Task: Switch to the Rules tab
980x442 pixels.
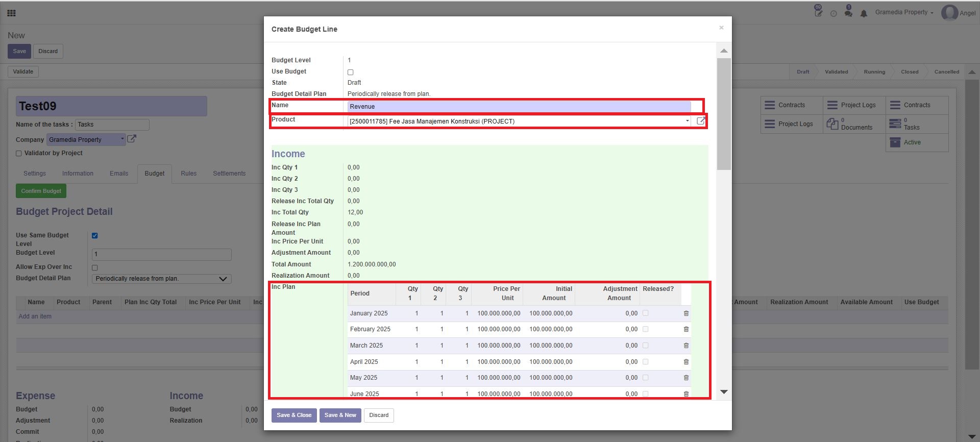Action: [x=188, y=174]
